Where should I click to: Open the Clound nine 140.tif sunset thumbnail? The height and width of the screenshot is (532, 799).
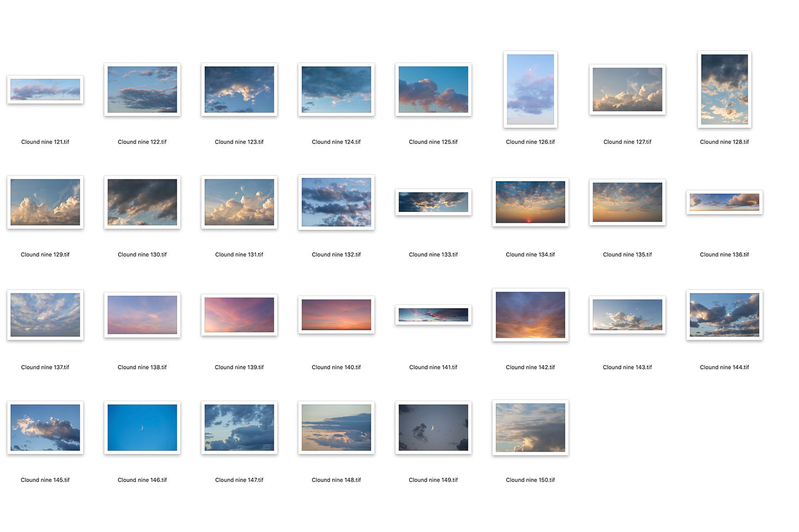pos(336,315)
